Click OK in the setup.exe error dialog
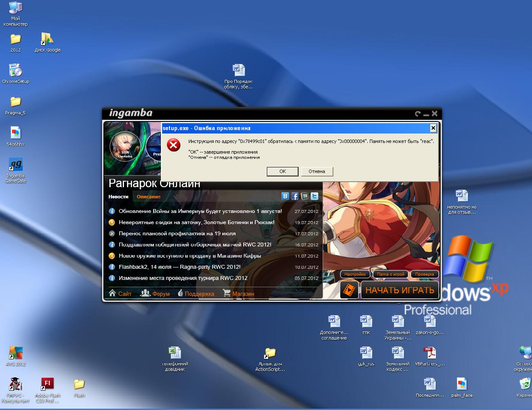 coord(282,171)
